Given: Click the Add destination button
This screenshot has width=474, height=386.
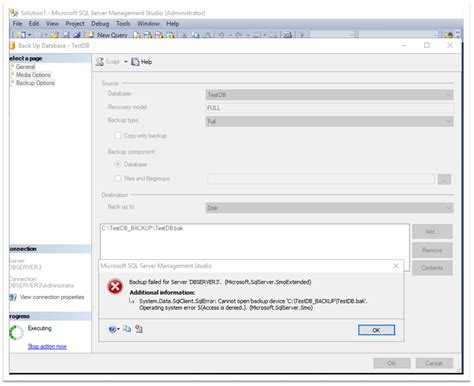Looking at the screenshot, I should (432, 231).
